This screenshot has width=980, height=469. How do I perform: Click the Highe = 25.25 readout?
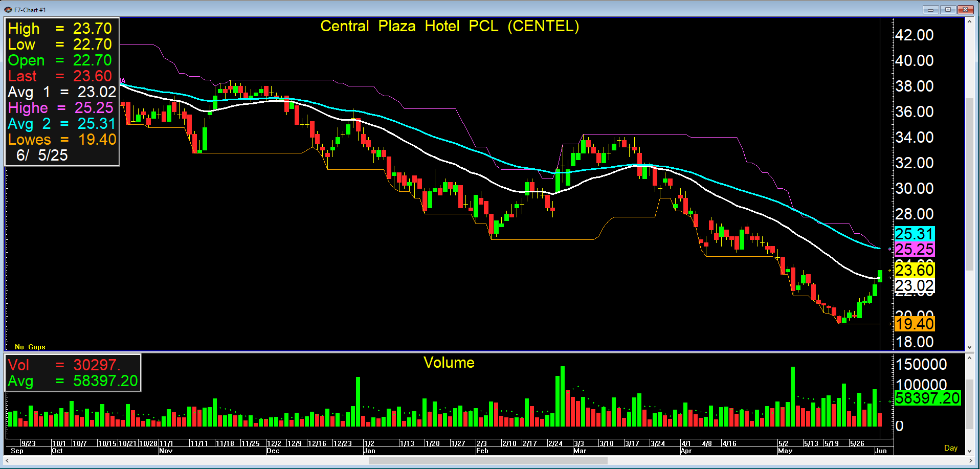[60, 107]
